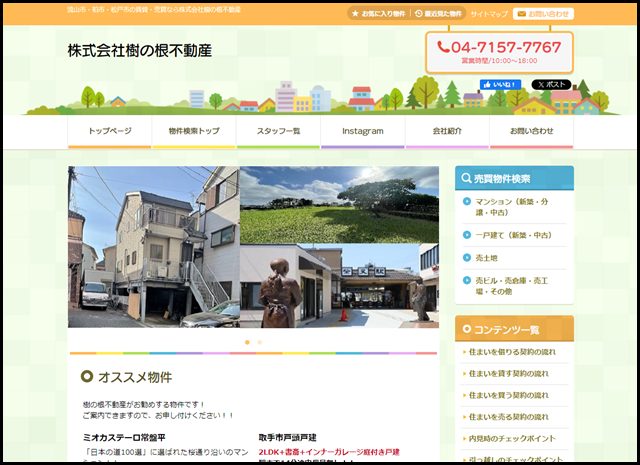Click the コンテンツ一覧 panel header
The width and height of the screenshot is (640, 465).
tap(514, 329)
